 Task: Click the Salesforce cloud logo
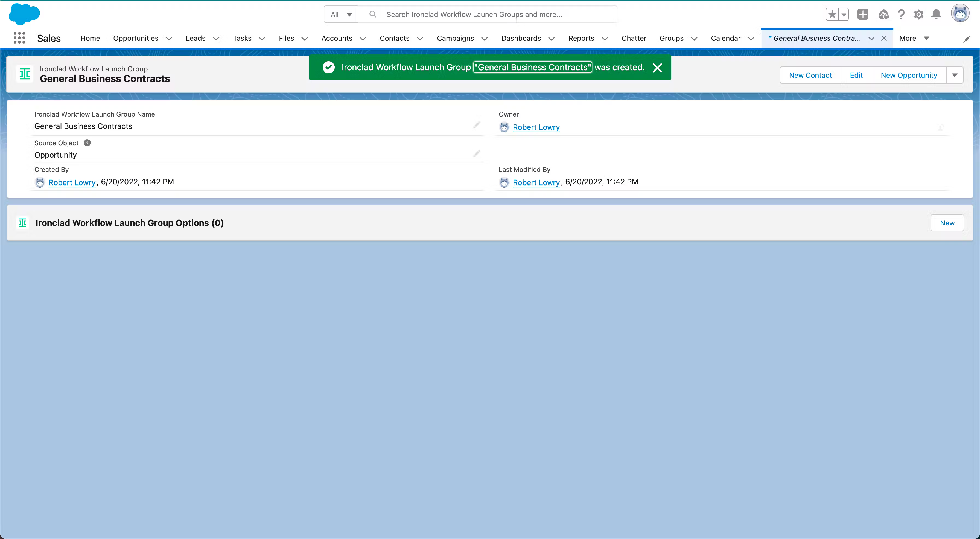[x=24, y=14]
